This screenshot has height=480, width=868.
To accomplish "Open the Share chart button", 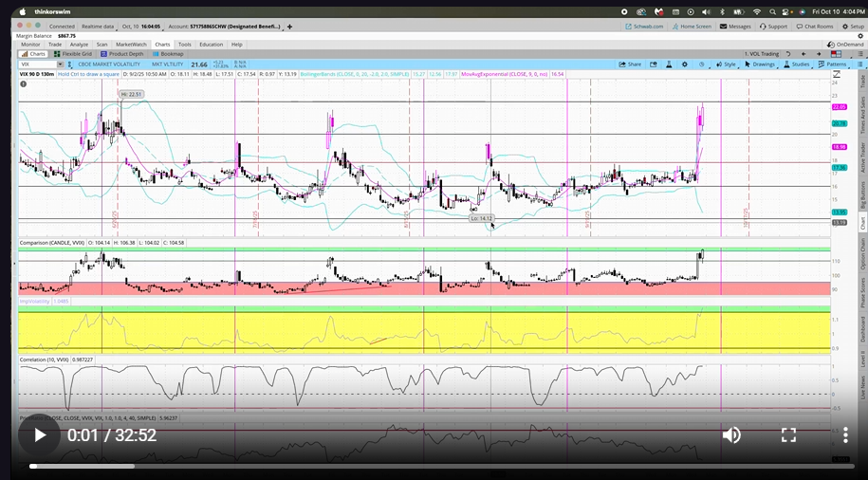I will [x=631, y=65].
